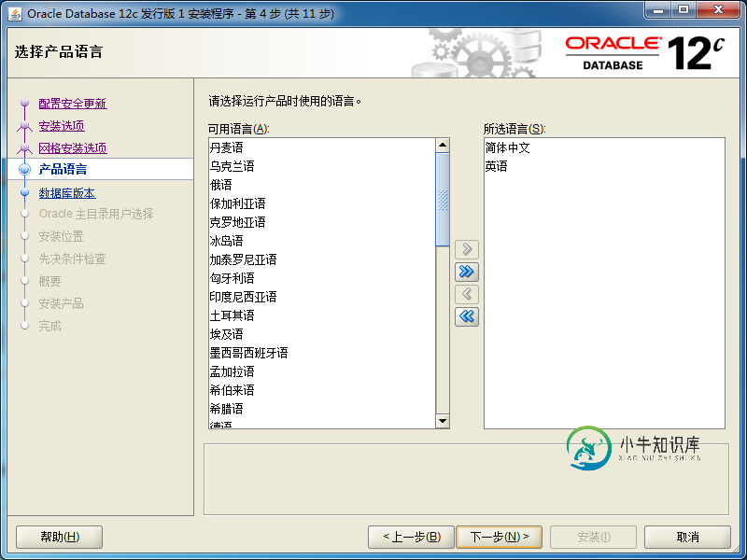Select 英语 in the selected languages list
Screen dimensions: 747x560
(x=604, y=166)
